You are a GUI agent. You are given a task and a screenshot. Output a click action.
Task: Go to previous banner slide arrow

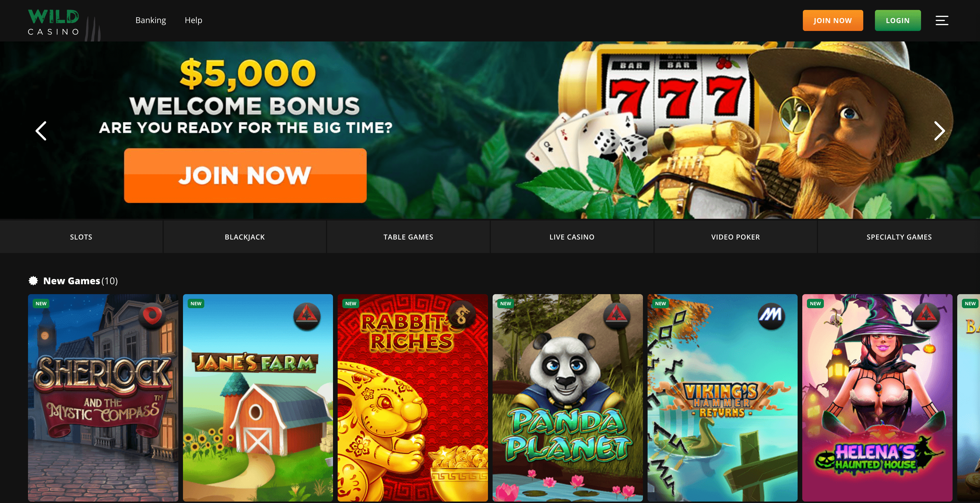point(41,131)
